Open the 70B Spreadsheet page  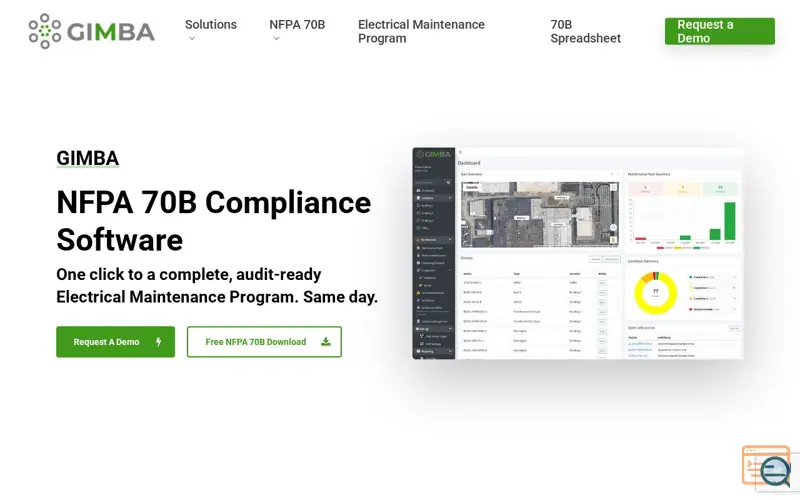[x=585, y=31]
